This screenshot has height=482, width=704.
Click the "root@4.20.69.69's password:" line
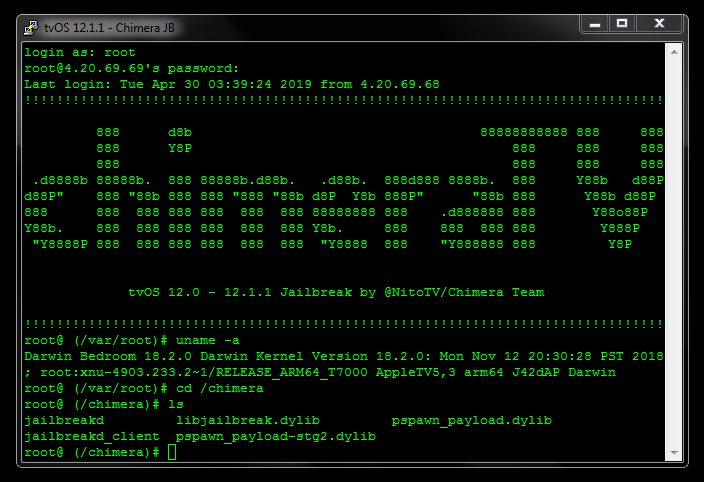pos(132,68)
